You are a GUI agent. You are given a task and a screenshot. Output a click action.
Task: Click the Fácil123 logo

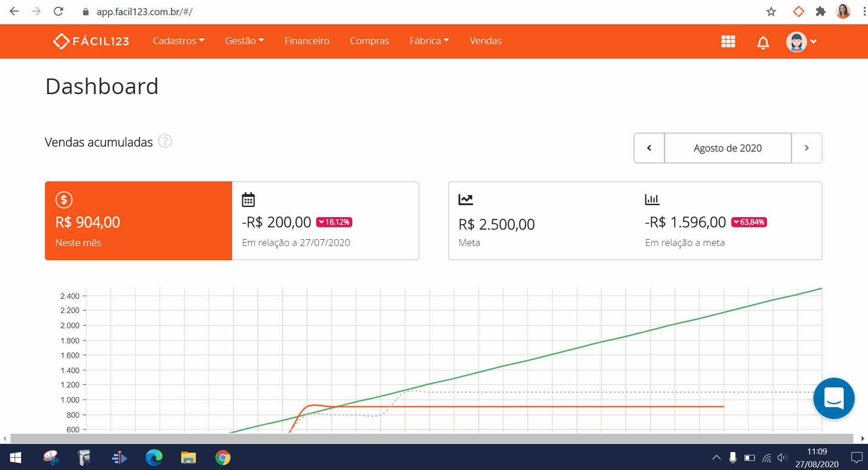(x=91, y=41)
